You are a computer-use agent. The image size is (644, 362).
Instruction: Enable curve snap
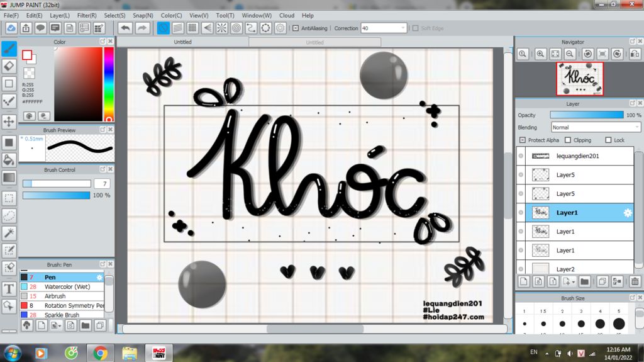tap(251, 28)
